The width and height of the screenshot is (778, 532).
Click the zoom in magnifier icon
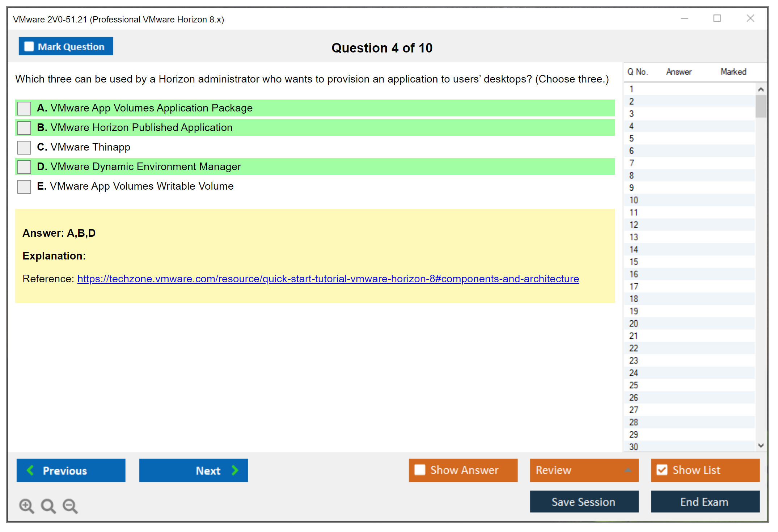click(x=26, y=506)
